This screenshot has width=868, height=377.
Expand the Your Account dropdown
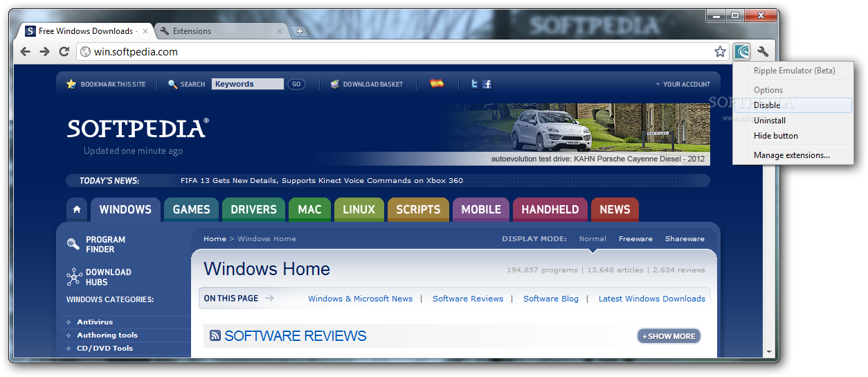682,85
